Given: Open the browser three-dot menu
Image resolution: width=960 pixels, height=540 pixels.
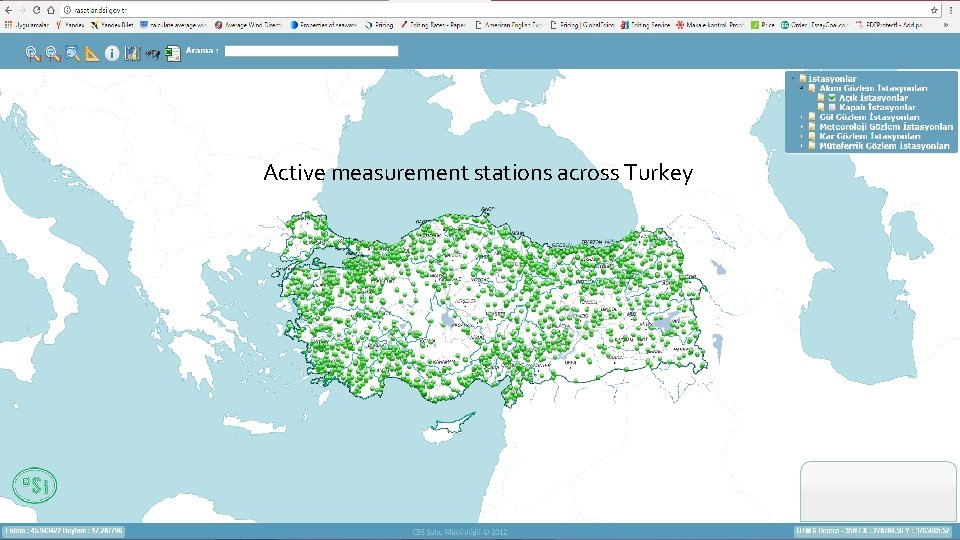Looking at the screenshot, I should coord(951,10).
